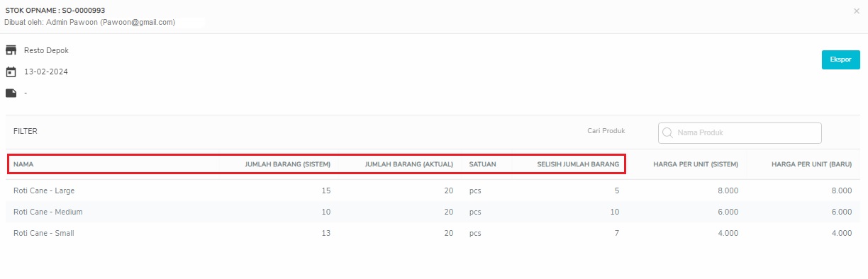Click the Selisih Jumlah Barang header

click(578, 164)
